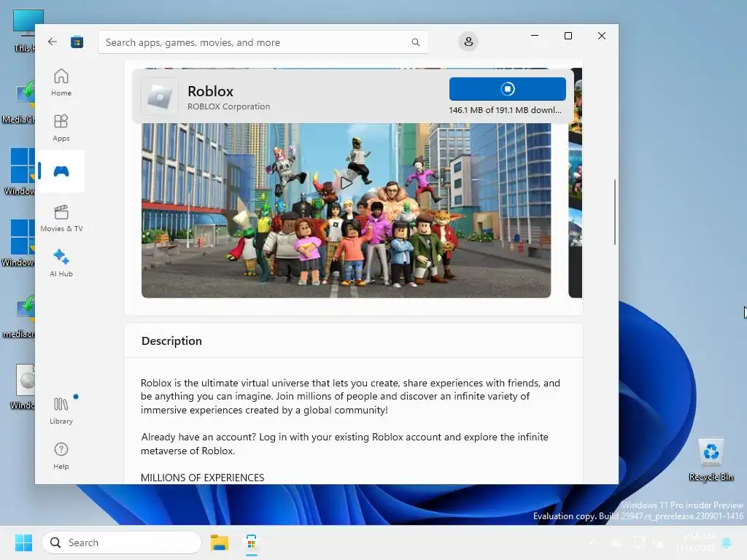Select the Gaming controller sidebar tab
This screenshot has height=560, width=747.
point(61,171)
